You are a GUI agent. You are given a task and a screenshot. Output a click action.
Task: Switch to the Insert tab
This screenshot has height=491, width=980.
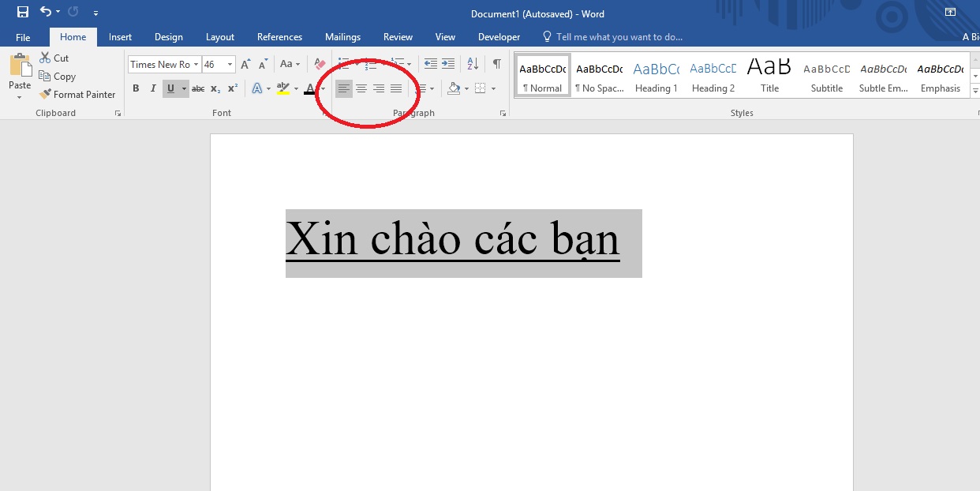tap(120, 37)
